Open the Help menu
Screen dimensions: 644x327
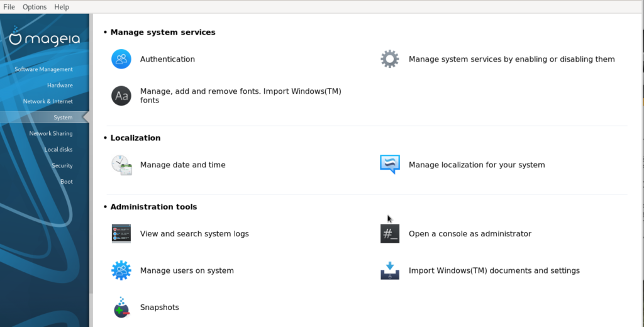62,7
